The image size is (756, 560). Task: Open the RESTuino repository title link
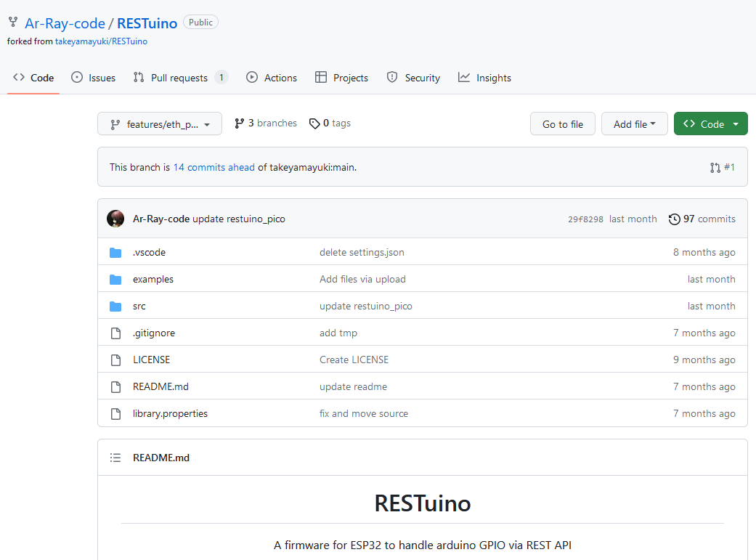click(147, 23)
